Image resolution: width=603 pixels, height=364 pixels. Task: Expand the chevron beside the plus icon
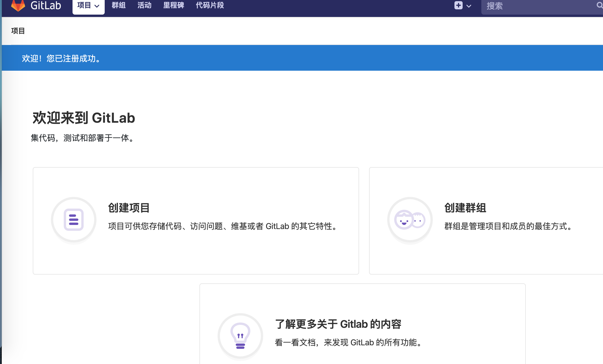click(x=469, y=6)
